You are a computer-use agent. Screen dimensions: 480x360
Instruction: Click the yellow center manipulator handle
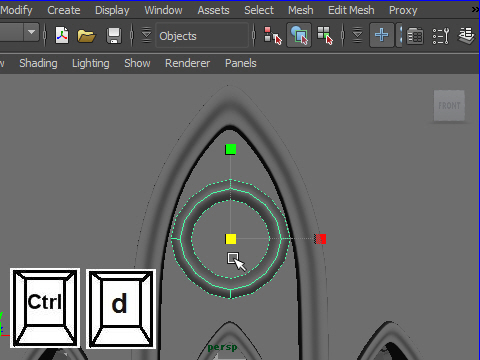pos(231,239)
